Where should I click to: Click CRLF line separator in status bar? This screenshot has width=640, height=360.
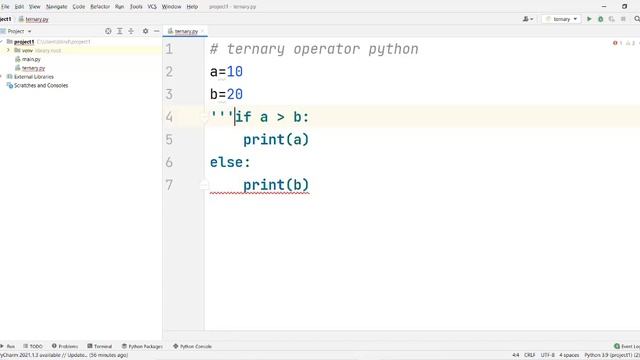pos(529,355)
